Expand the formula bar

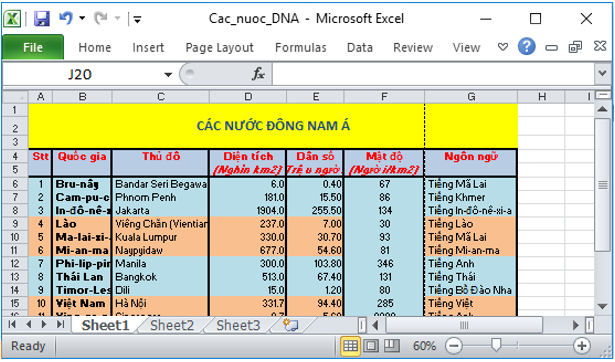602,73
